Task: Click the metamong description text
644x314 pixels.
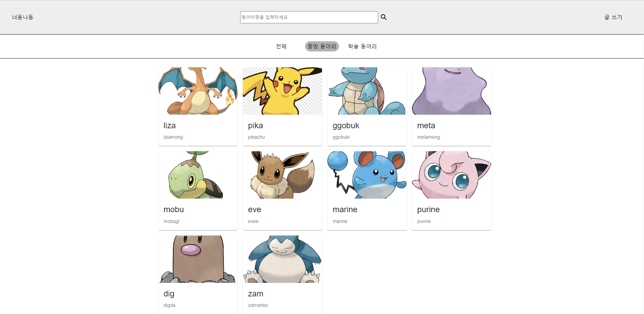Action: 429,137
